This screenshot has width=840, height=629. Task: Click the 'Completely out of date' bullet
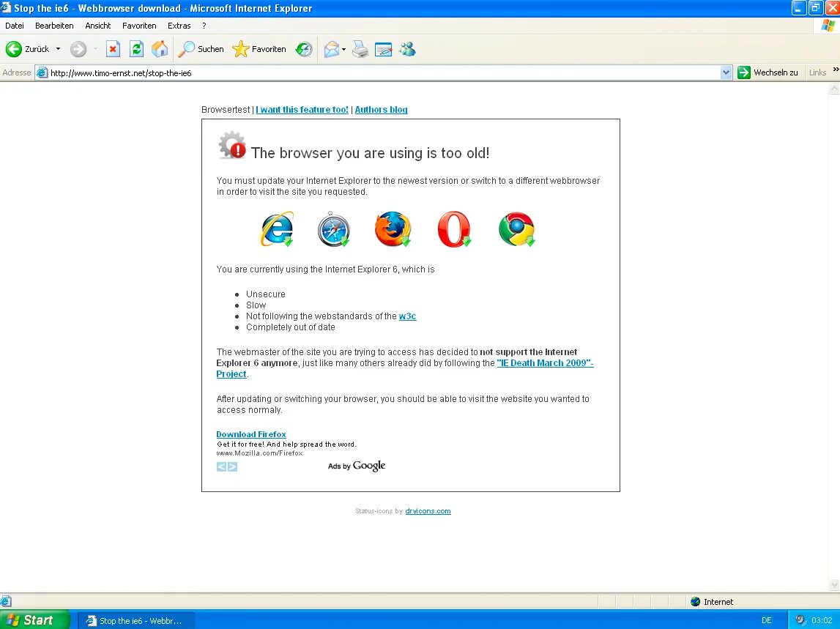pos(290,327)
